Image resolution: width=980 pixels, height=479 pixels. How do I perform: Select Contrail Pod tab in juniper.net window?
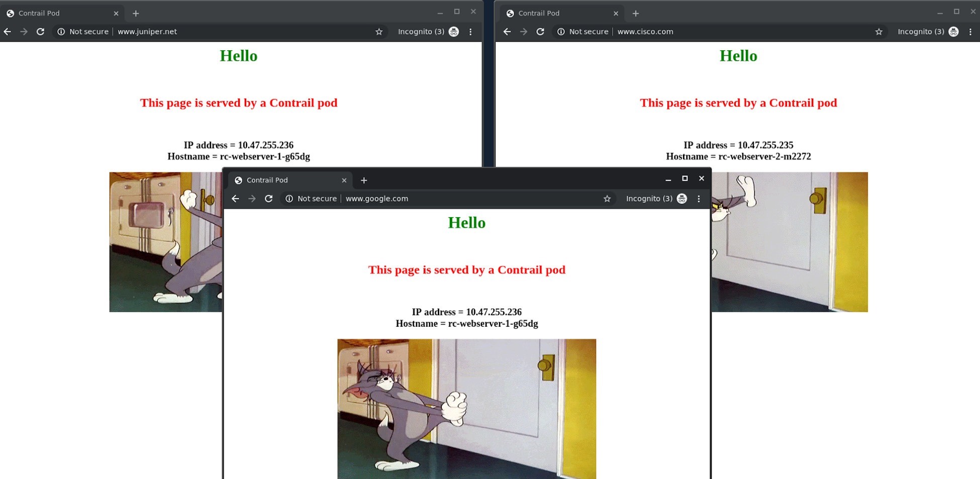[62, 14]
